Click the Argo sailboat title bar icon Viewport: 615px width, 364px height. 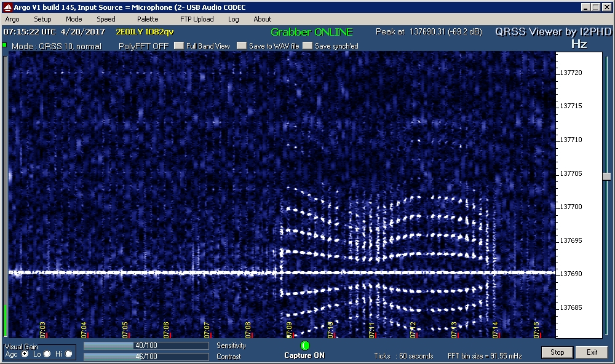click(7, 7)
